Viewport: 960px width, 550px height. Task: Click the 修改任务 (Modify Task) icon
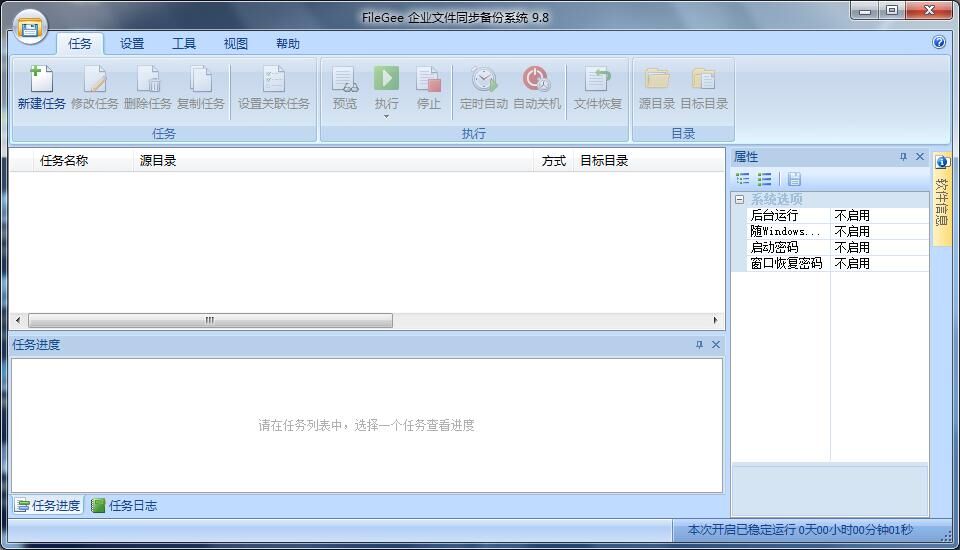tap(94, 79)
